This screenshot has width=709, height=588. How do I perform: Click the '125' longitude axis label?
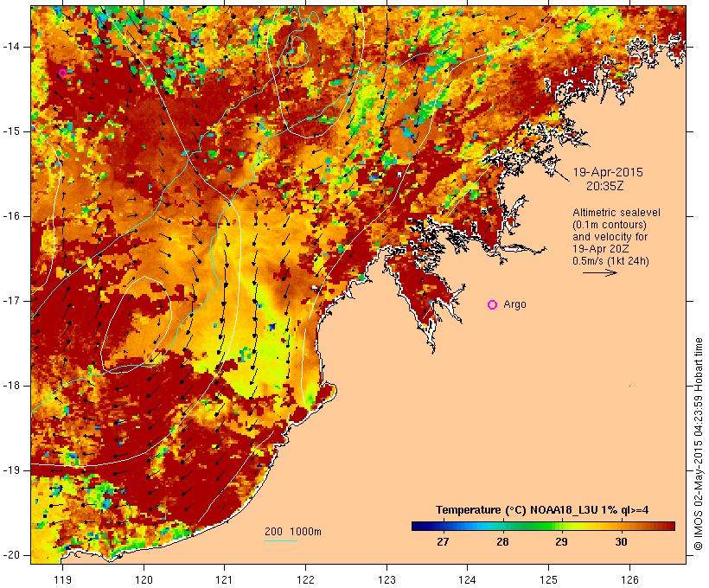[x=548, y=579]
